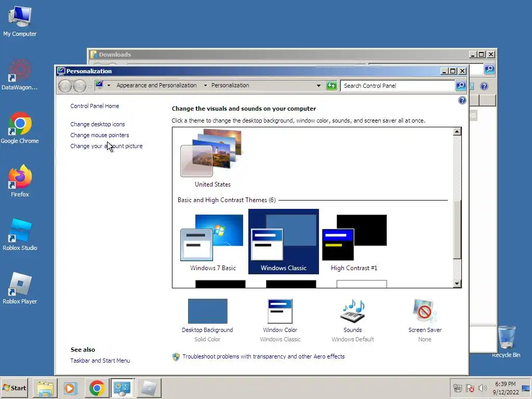Open Roblox Player desktop shortcut
Viewport: 532px width, 399px height.
pos(20,288)
